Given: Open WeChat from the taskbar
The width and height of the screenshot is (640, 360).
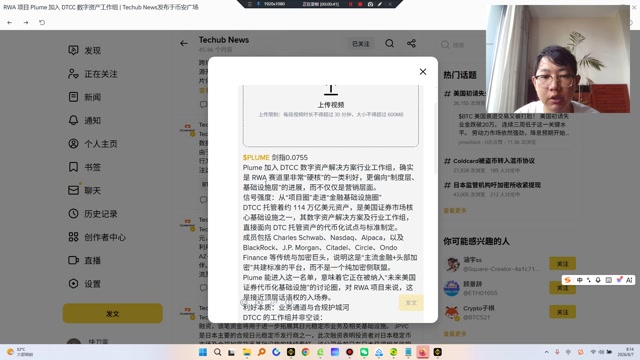Looking at the screenshot, I should 364,352.
